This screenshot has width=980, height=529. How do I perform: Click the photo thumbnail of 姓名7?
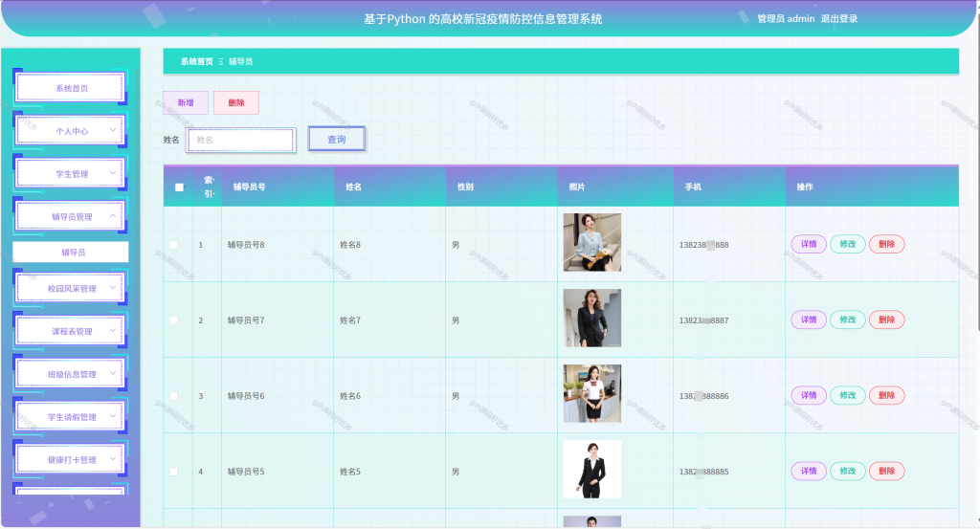pyautogui.click(x=591, y=318)
